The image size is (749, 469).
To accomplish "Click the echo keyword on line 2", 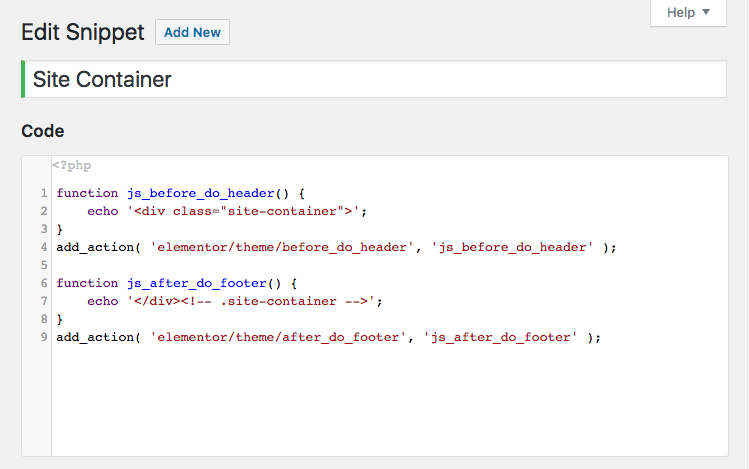I will point(102,211).
